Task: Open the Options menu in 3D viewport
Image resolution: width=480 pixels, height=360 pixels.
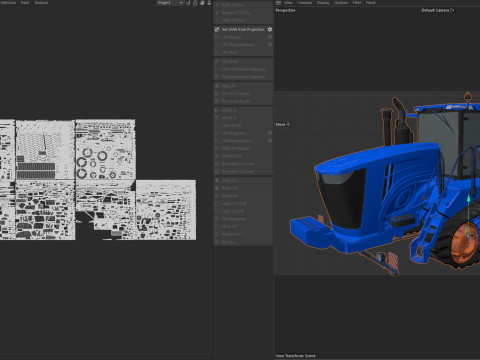Action: pos(341,3)
